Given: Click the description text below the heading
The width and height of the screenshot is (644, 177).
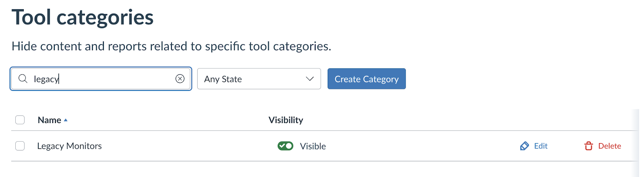Looking at the screenshot, I should click(x=171, y=46).
